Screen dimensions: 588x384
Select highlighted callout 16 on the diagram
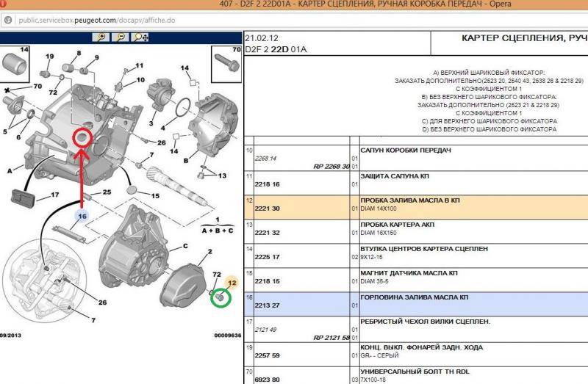tap(82, 216)
